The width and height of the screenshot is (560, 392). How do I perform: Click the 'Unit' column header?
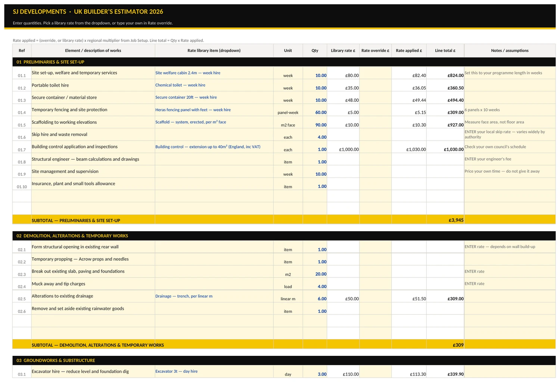[x=288, y=51]
